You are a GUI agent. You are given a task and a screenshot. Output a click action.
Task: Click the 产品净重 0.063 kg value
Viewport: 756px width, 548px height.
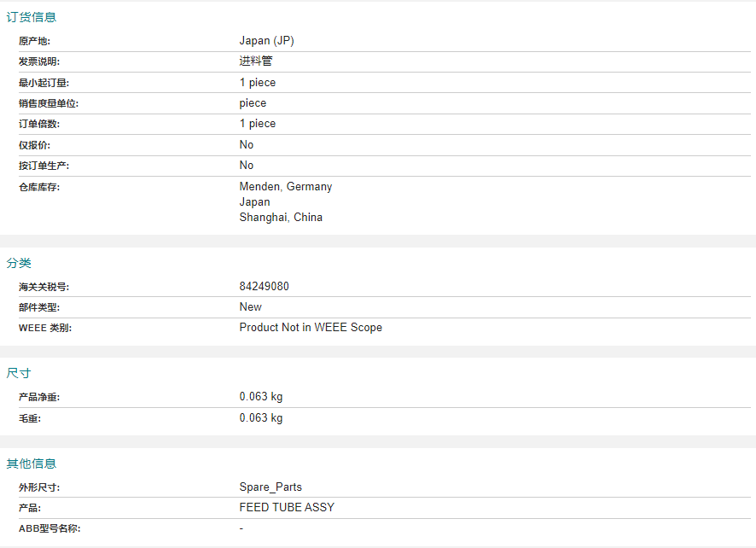[261, 397]
